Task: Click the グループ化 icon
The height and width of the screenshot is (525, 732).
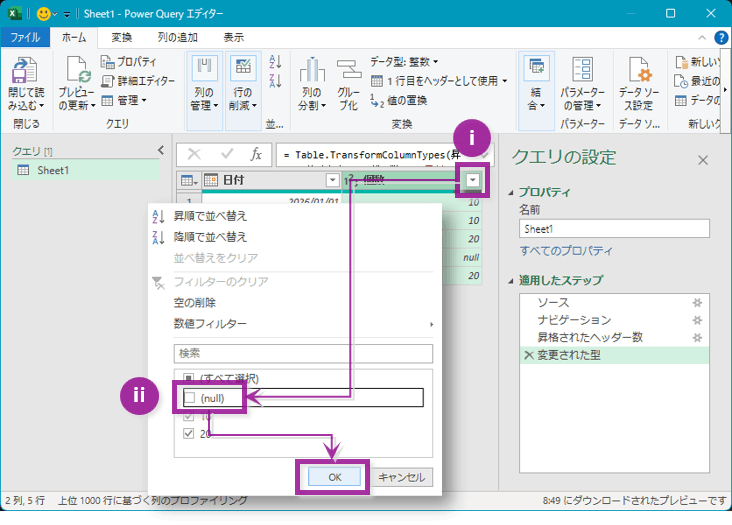Action: (x=349, y=70)
